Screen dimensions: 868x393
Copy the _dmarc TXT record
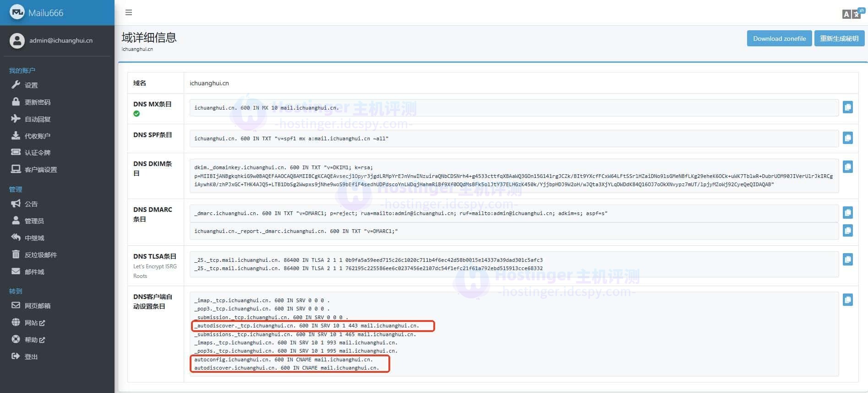coord(847,213)
